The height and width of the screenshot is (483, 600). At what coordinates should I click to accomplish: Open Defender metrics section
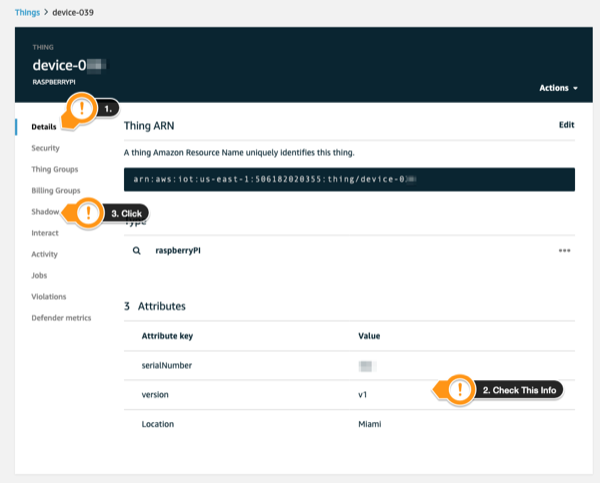coord(61,318)
